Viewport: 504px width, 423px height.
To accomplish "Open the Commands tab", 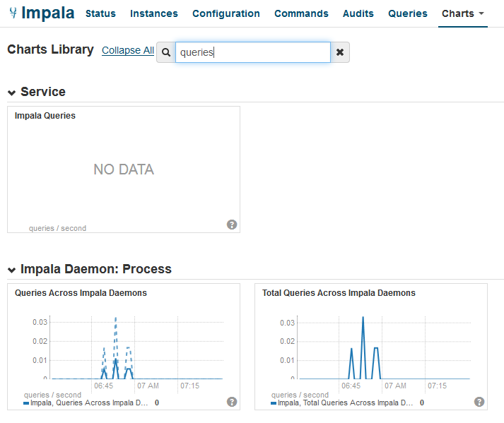I will coord(301,13).
